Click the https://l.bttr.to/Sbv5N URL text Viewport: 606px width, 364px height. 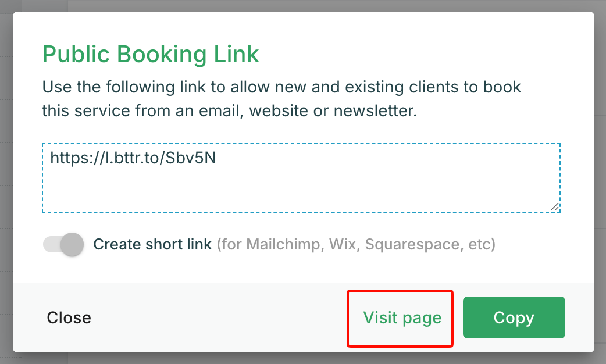pyautogui.click(x=133, y=158)
